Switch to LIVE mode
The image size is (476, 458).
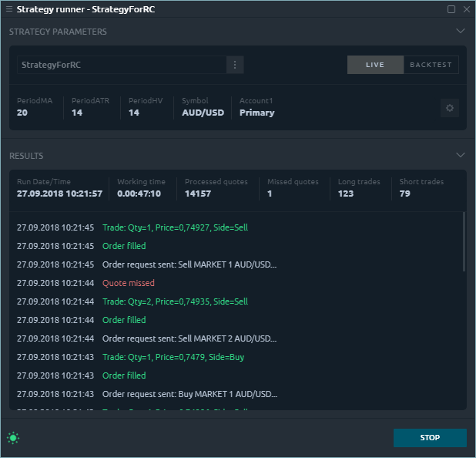pos(375,65)
